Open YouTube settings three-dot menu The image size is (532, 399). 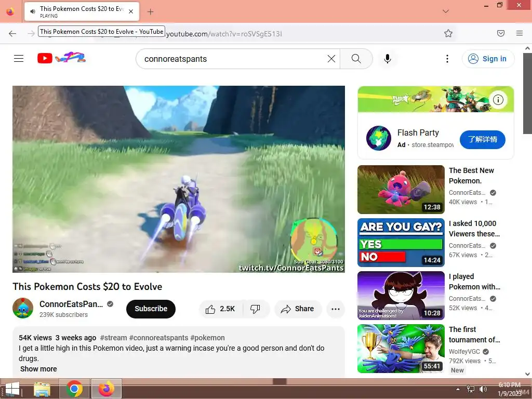[x=447, y=59]
